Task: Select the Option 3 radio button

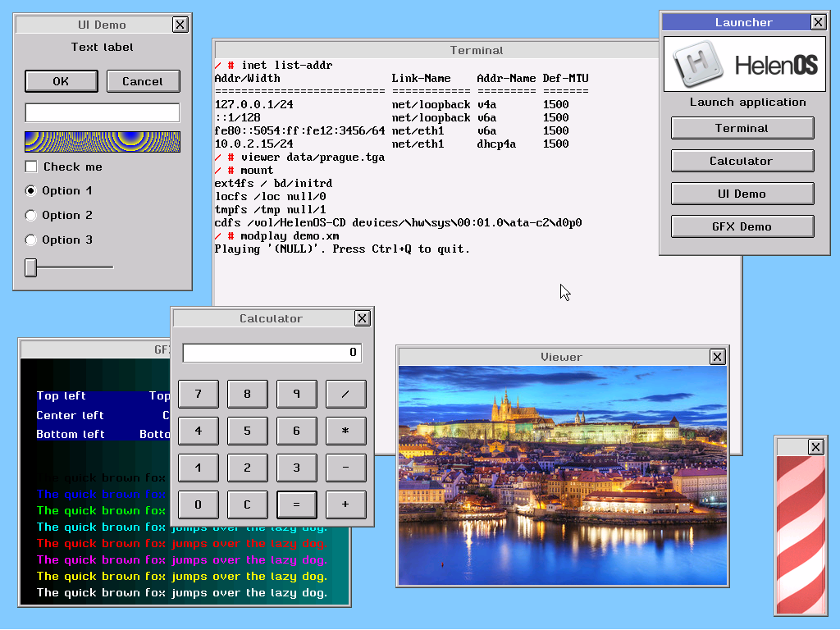Action: (x=30, y=240)
